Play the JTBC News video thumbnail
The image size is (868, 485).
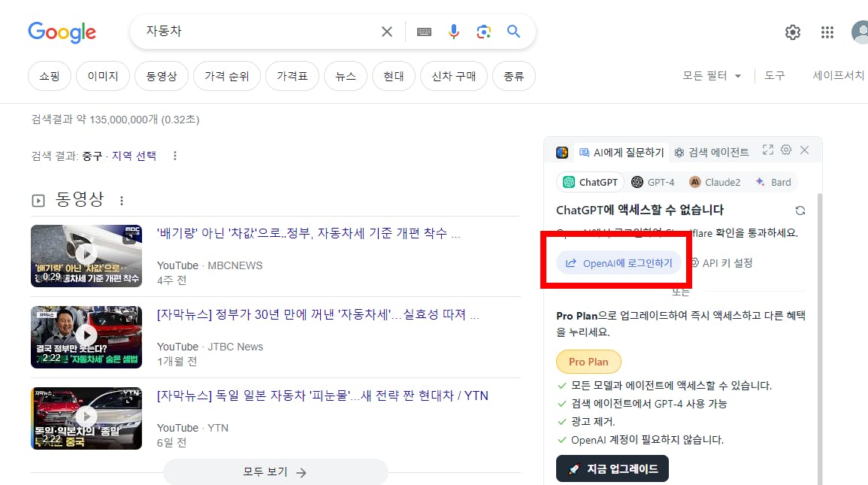[x=86, y=337]
